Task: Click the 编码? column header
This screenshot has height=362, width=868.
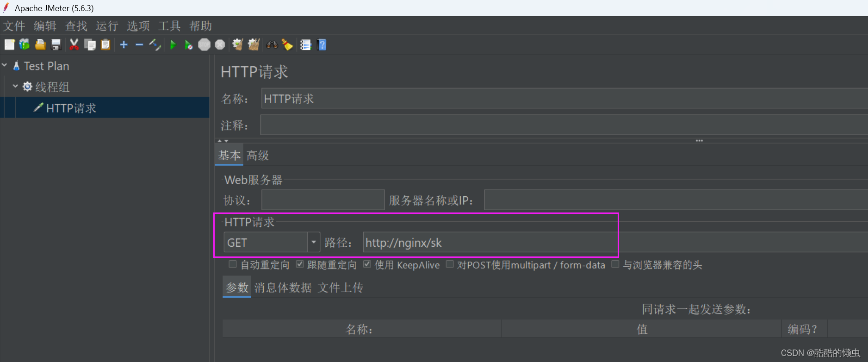Action: point(804,329)
